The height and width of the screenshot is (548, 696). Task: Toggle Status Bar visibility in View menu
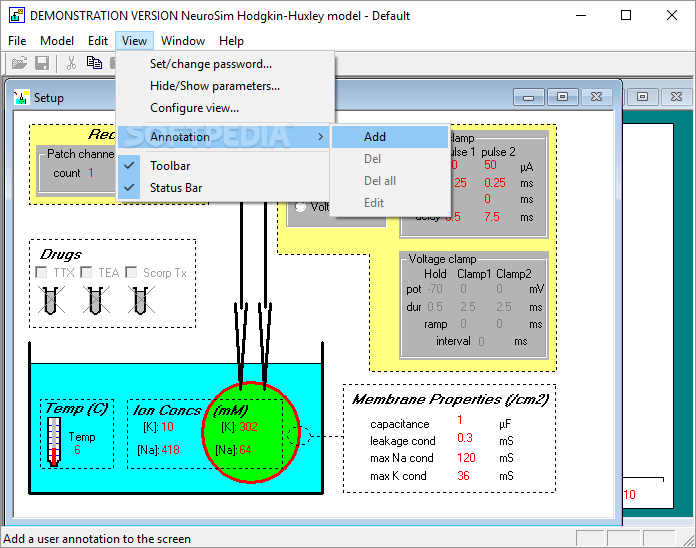(224, 188)
